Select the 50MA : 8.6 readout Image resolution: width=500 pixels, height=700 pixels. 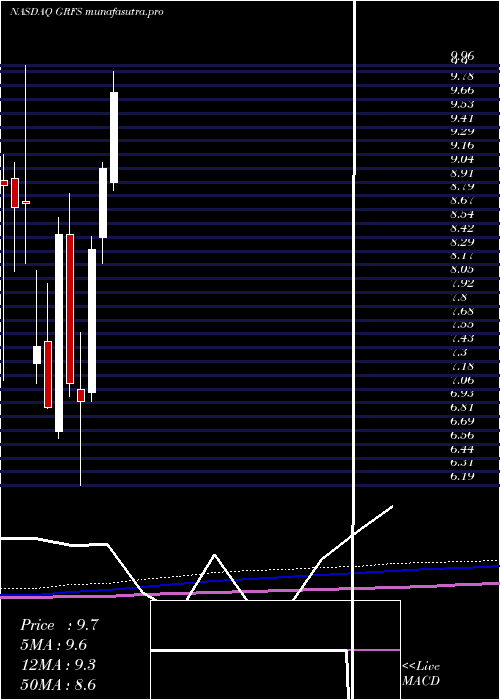[x=58, y=684]
